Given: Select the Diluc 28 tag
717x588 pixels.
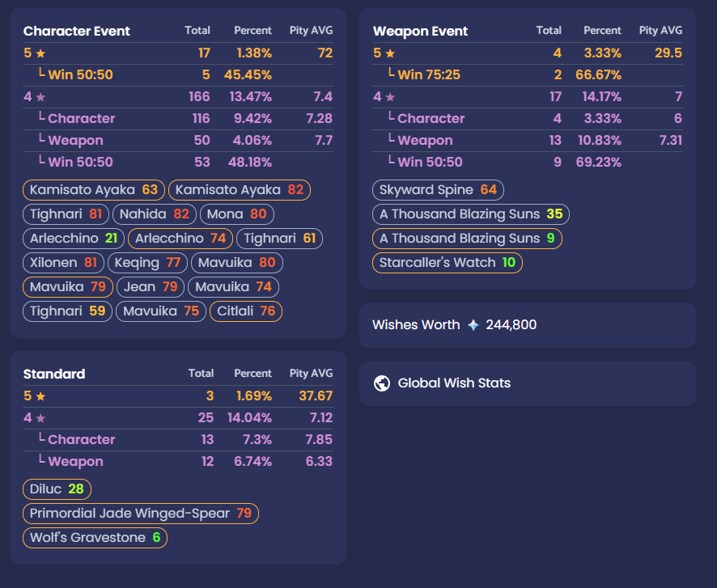Looking at the screenshot, I should point(57,489).
